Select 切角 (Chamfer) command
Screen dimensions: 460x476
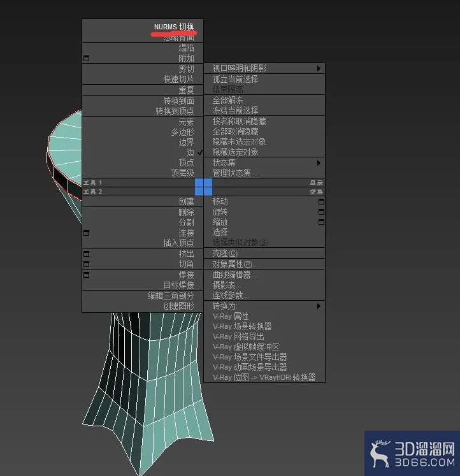click(186, 264)
